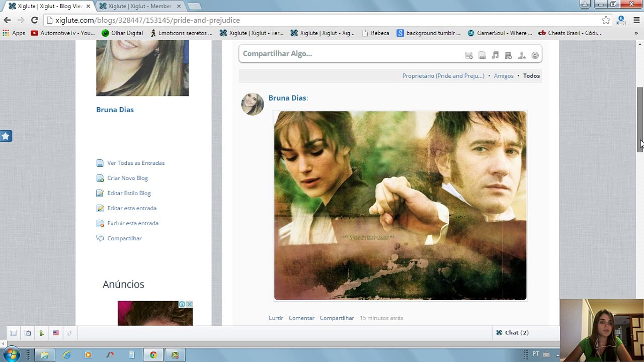The image size is (644, 362).
Task: Click the ad info icon beside the ad X
Action: 183,304
